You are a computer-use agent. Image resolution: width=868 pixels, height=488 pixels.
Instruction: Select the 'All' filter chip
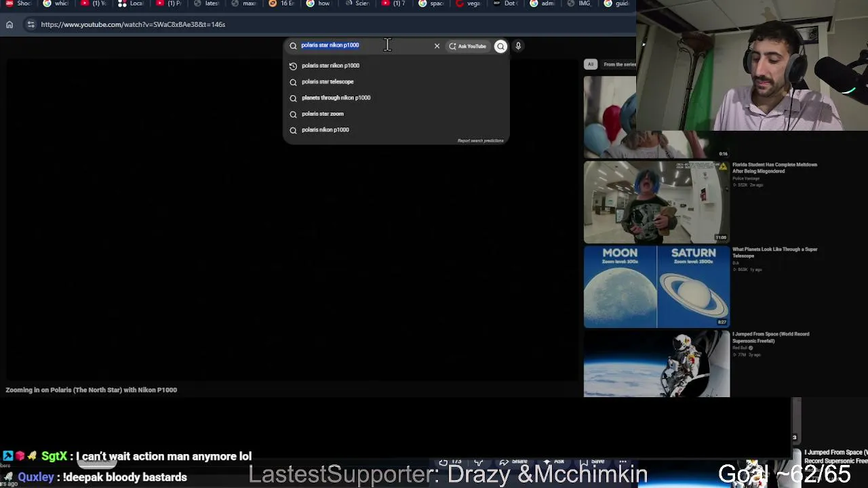(x=591, y=64)
